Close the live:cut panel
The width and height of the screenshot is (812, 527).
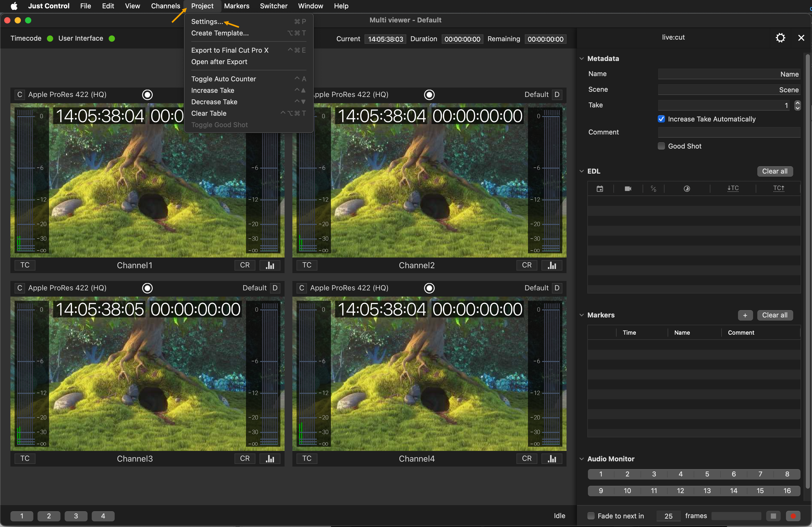[801, 38]
